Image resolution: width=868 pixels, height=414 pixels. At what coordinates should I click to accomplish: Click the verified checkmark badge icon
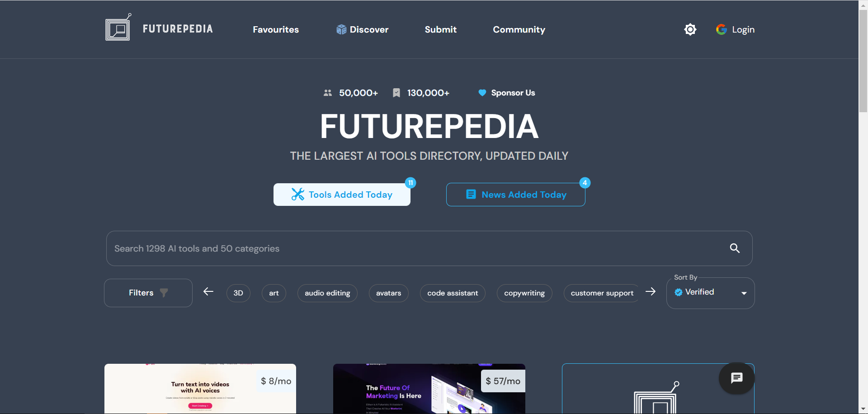(679, 292)
